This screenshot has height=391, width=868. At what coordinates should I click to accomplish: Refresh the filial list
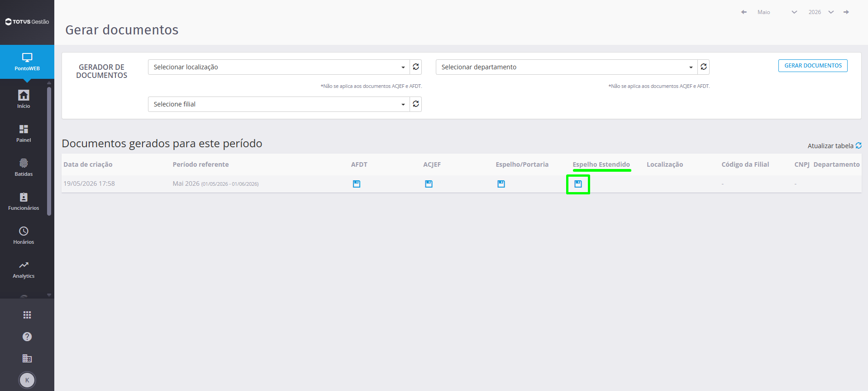(x=416, y=104)
